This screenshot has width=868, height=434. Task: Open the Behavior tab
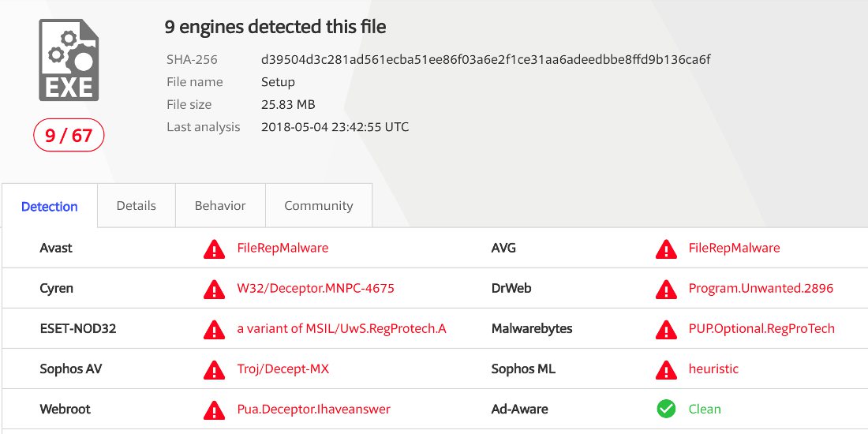coord(220,205)
